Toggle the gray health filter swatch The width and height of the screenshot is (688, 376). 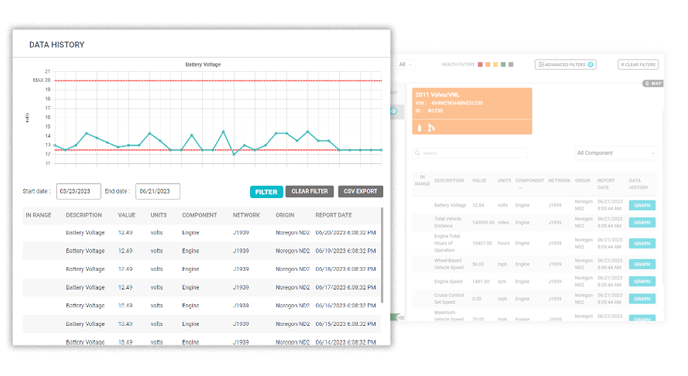point(511,64)
